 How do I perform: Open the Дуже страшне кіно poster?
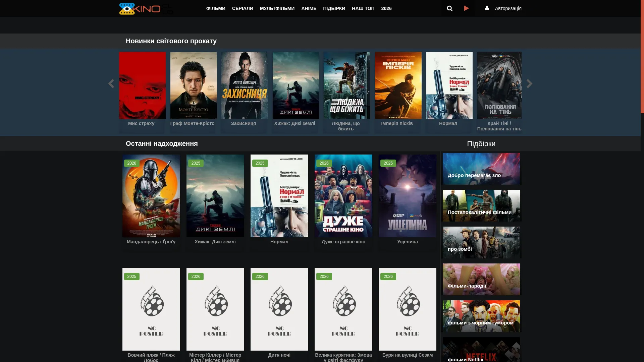point(343,196)
